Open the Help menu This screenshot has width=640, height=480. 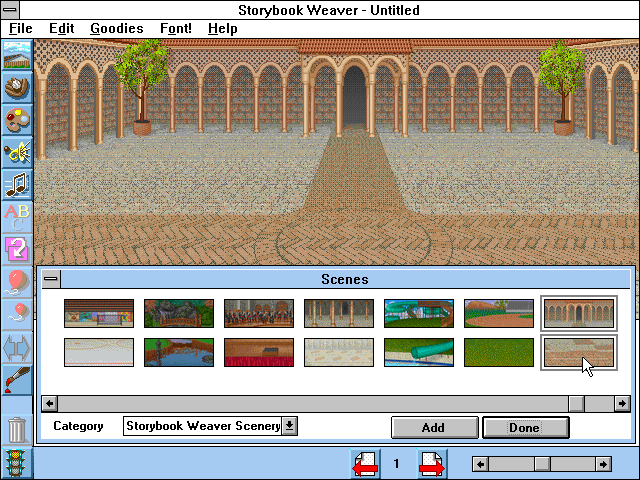click(222, 29)
